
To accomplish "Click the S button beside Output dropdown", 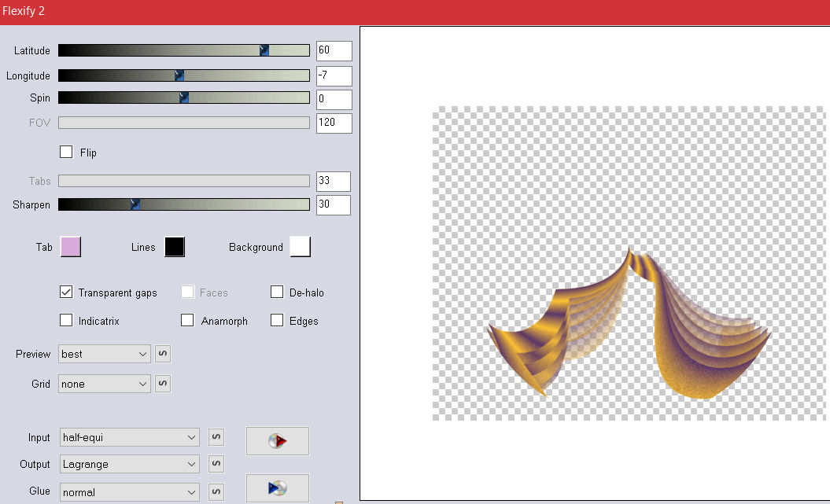I will (x=216, y=464).
